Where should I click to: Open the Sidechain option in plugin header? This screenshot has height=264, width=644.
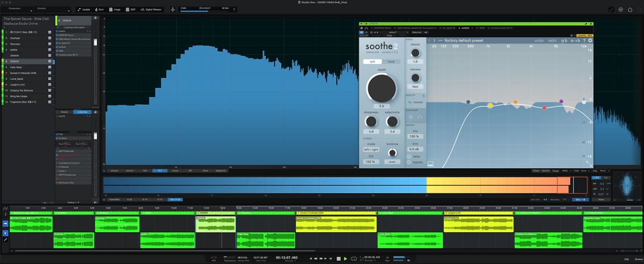point(417,32)
